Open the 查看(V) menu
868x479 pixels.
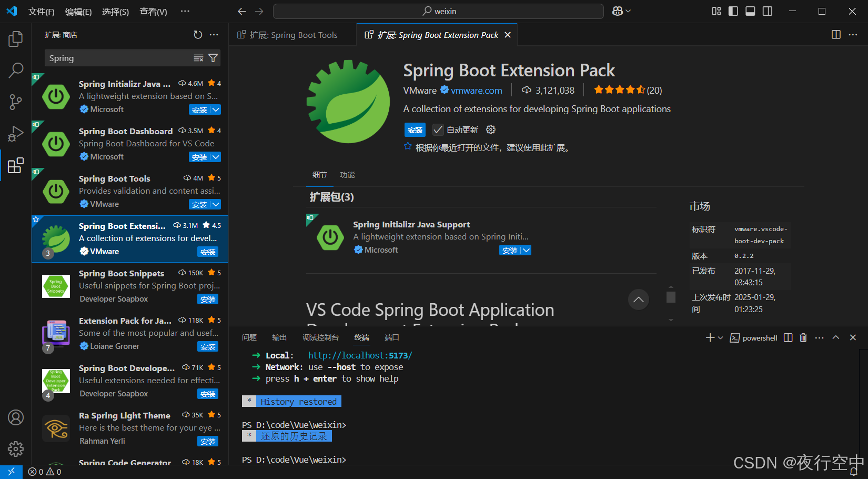pos(153,12)
